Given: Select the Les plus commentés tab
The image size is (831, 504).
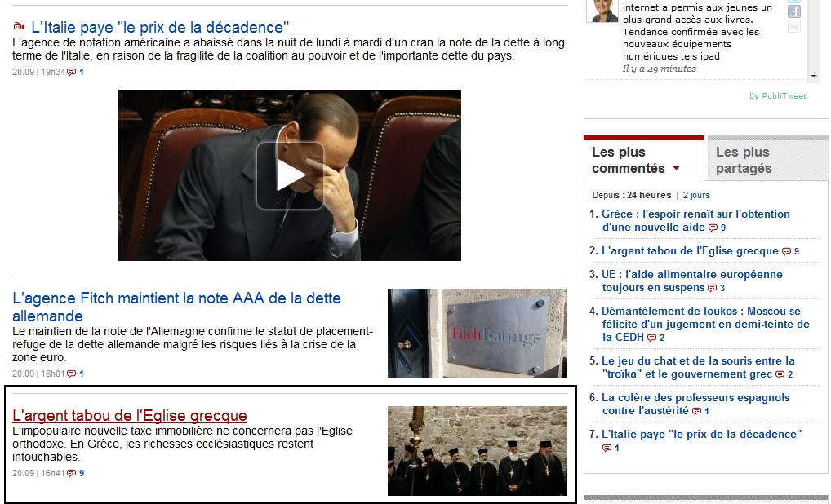Looking at the screenshot, I should [629, 160].
